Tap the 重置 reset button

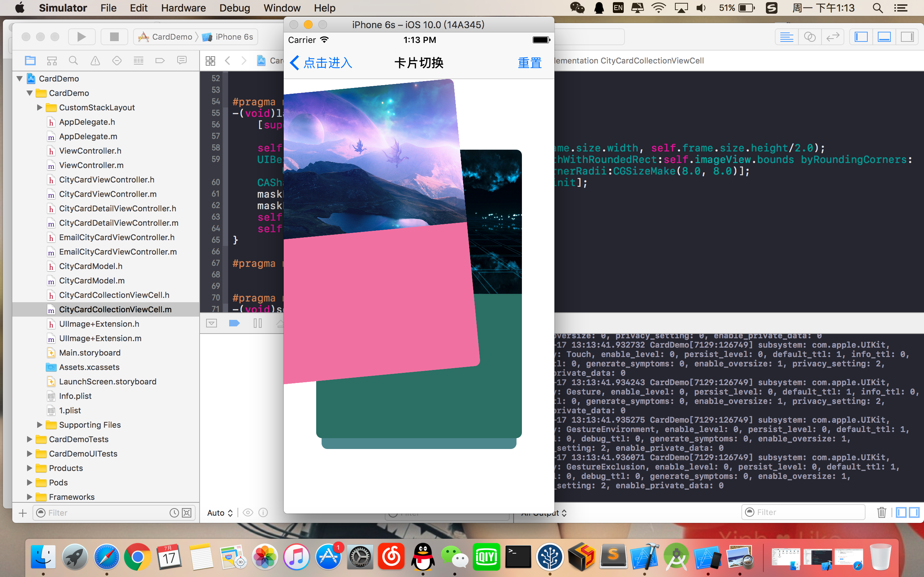(529, 63)
